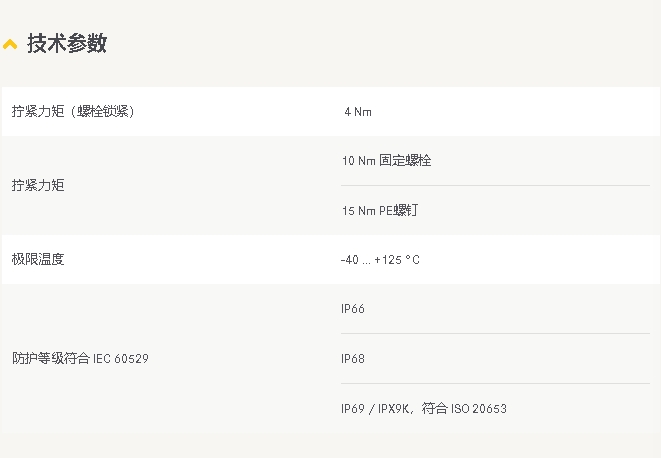This screenshot has height=458, width=661.
Task: Click the 螺栓锁紧 torque table row
Action: (x=331, y=111)
